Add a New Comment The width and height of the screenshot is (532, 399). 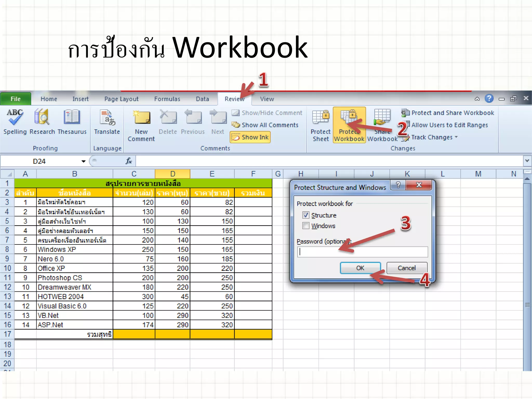pyautogui.click(x=141, y=125)
